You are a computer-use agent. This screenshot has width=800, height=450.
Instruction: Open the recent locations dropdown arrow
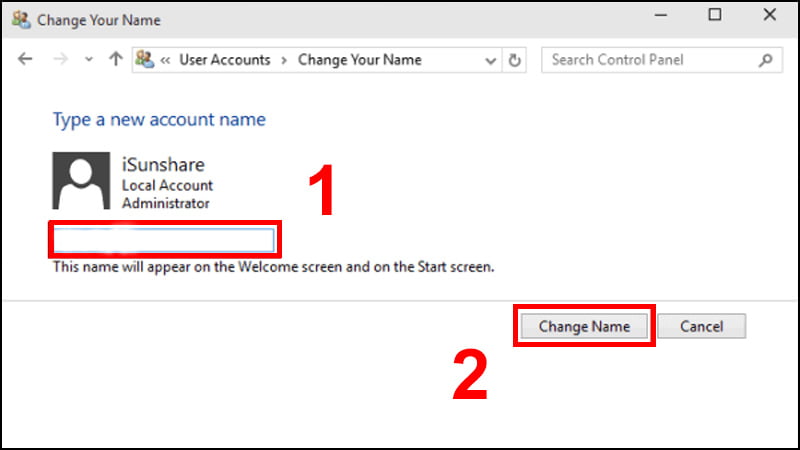point(89,60)
